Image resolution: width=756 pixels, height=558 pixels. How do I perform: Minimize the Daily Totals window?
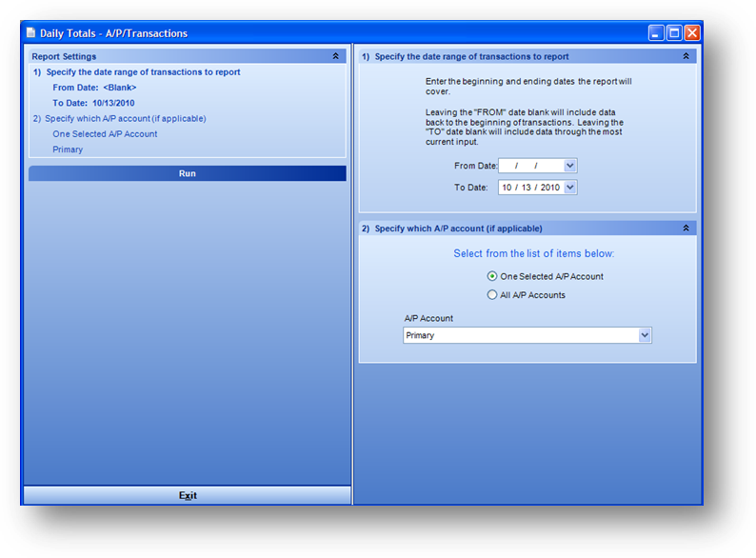(656, 32)
